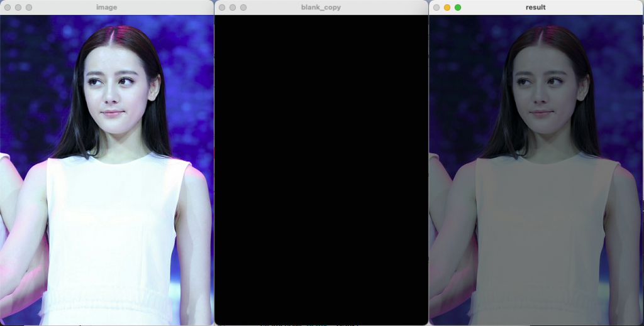Click the inactive close button of blank_copy window
The image size is (644, 326).
point(222,8)
